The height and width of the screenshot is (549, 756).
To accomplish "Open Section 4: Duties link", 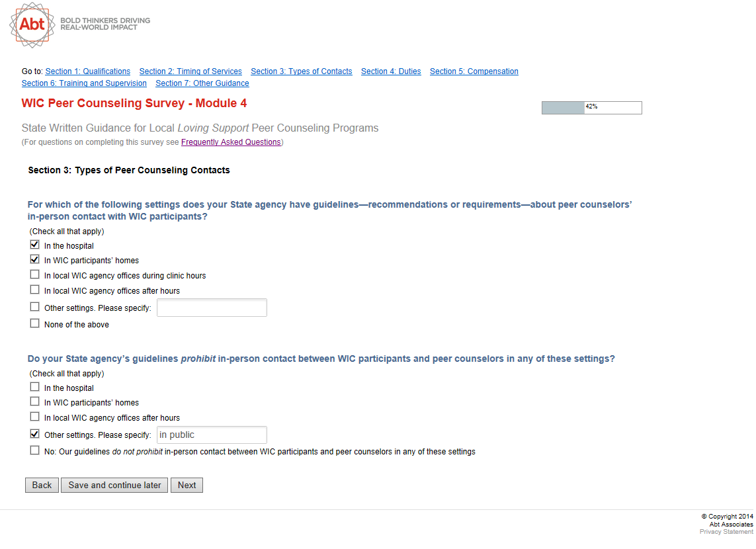I will tap(391, 71).
